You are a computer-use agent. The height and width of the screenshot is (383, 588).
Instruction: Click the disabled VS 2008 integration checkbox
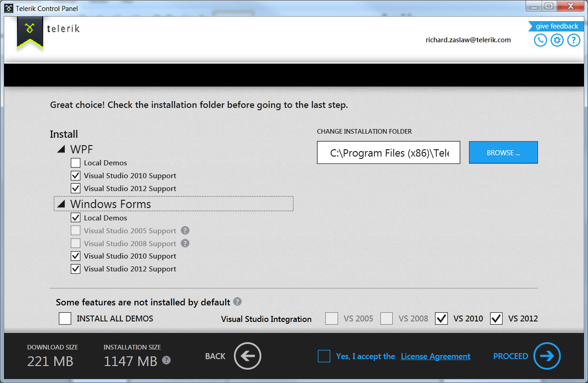[386, 318]
